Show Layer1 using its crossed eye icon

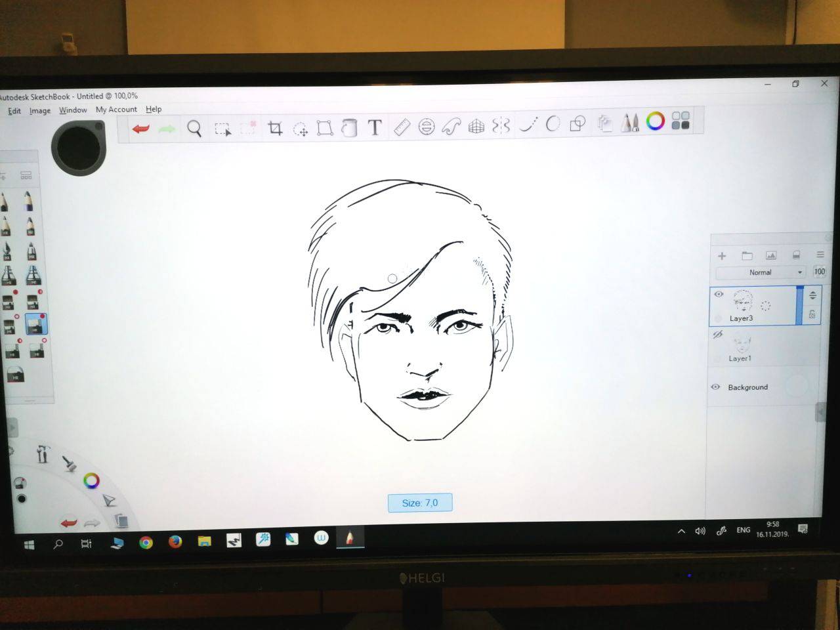(x=717, y=335)
